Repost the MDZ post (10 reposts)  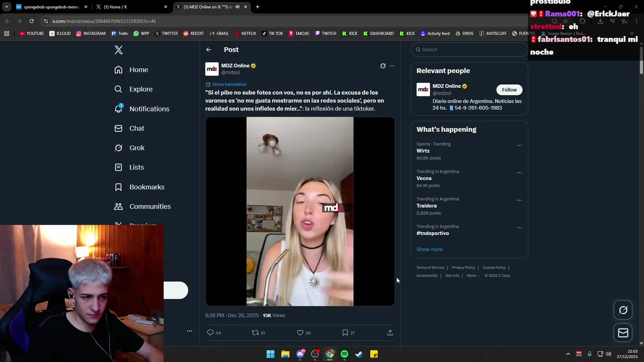click(259, 332)
